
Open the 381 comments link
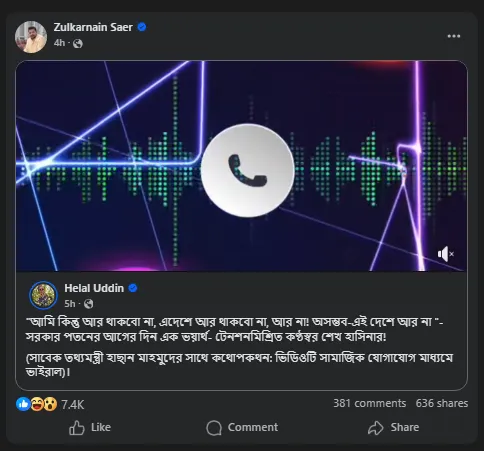[x=370, y=403]
